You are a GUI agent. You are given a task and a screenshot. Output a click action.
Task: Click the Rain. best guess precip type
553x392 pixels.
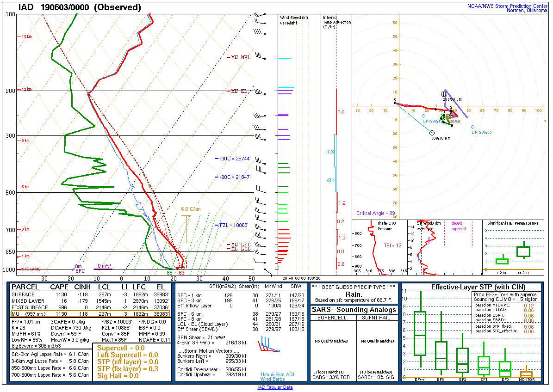pyautogui.click(x=354, y=294)
